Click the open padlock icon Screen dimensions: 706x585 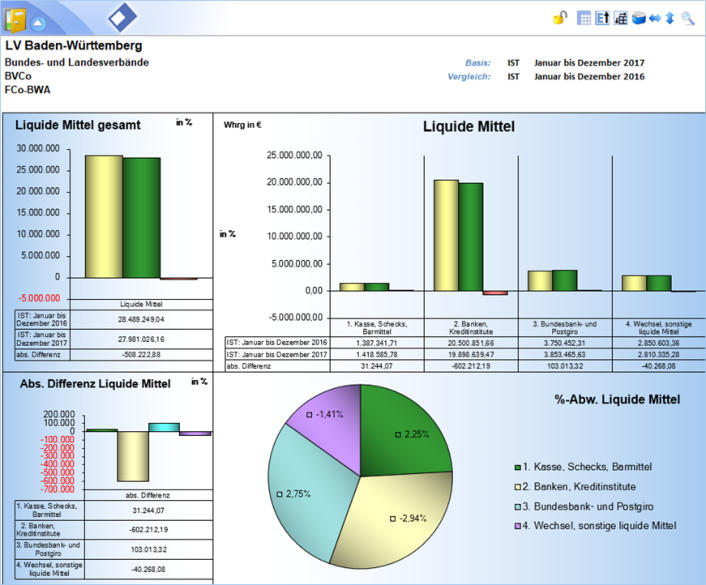click(561, 17)
